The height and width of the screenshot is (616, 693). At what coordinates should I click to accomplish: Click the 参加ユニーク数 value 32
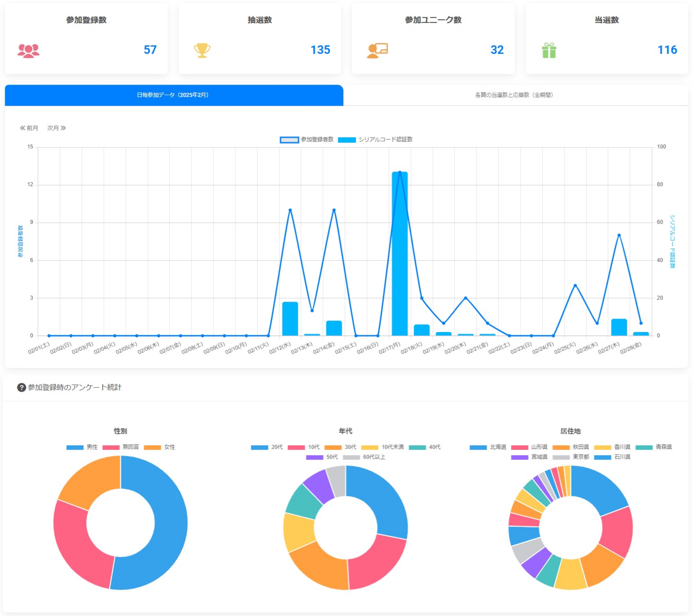[497, 50]
